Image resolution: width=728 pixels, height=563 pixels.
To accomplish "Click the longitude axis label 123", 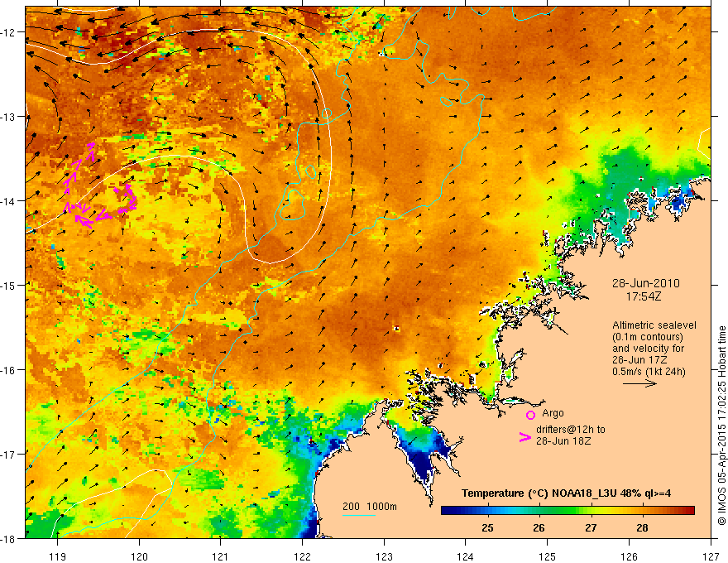I will tap(384, 556).
